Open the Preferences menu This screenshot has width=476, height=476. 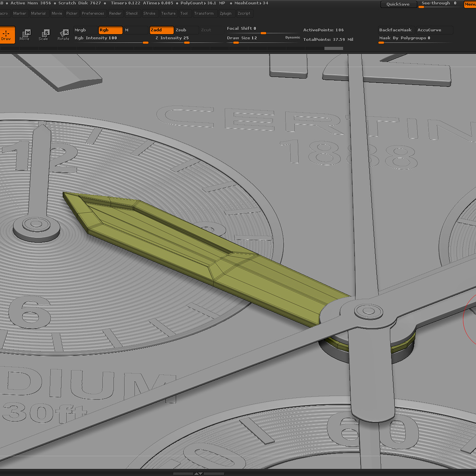(93, 13)
